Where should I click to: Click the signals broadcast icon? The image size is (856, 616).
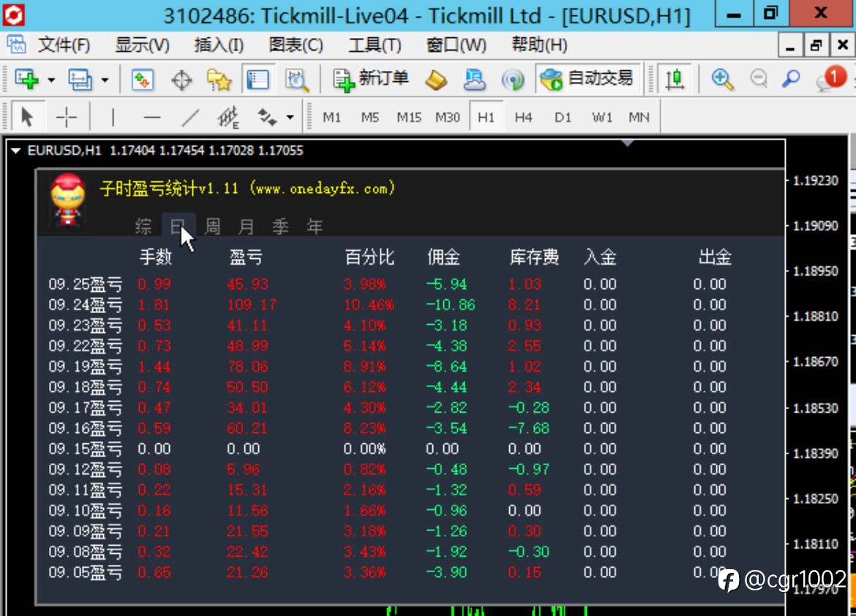click(x=512, y=80)
